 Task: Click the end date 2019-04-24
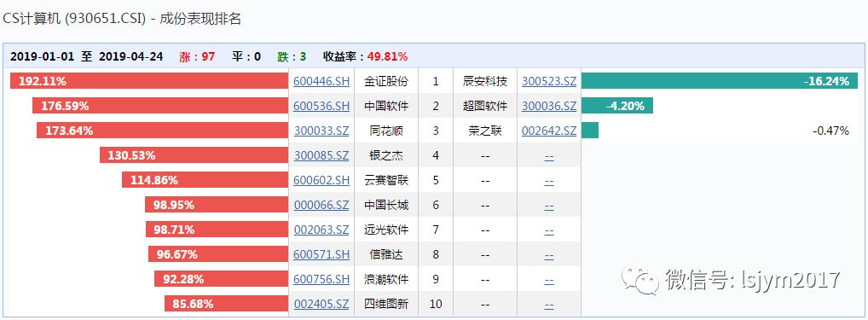tap(131, 56)
